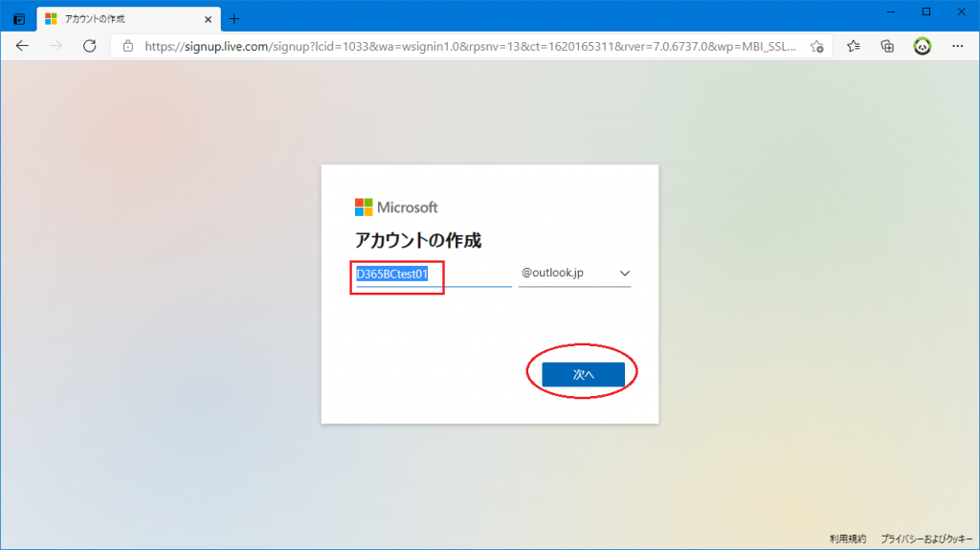Maximize the browser window

point(926,11)
